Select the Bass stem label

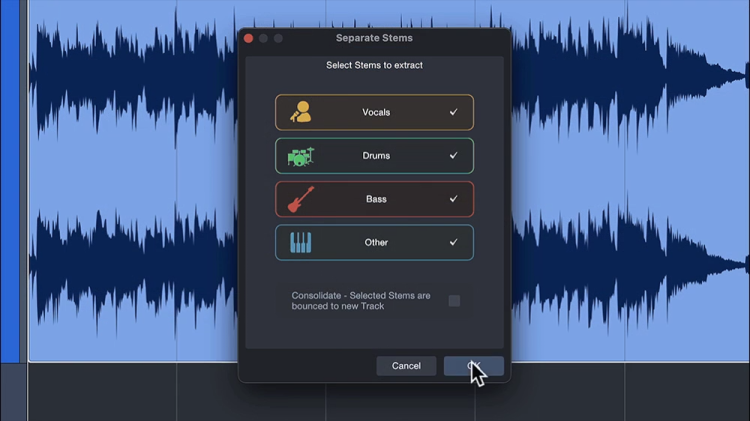pyautogui.click(x=376, y=199)
